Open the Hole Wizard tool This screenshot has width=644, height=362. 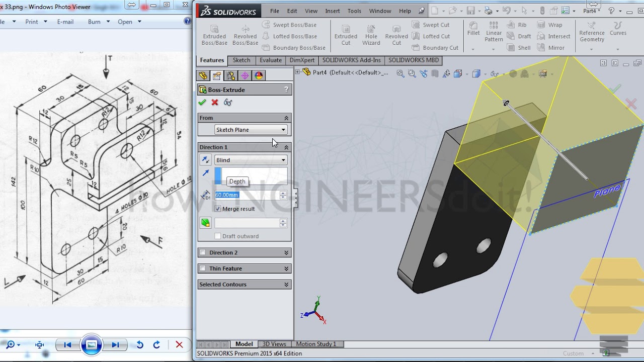coord(371,35)
